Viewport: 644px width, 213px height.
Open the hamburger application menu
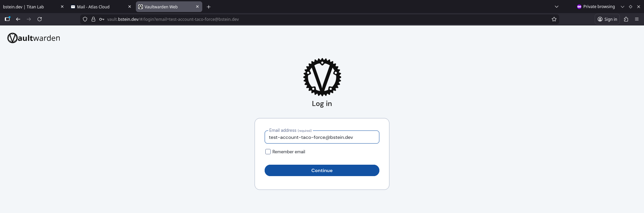[637, 19]
